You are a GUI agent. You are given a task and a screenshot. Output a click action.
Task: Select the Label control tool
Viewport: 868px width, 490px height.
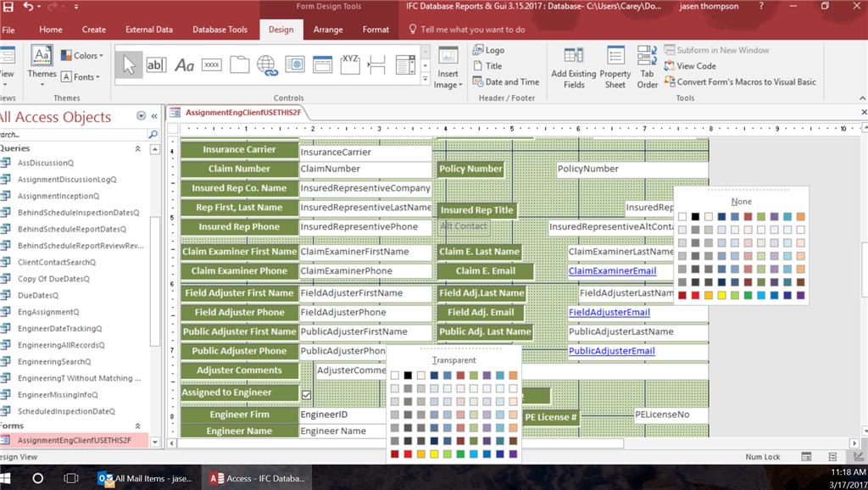(184, 65)
